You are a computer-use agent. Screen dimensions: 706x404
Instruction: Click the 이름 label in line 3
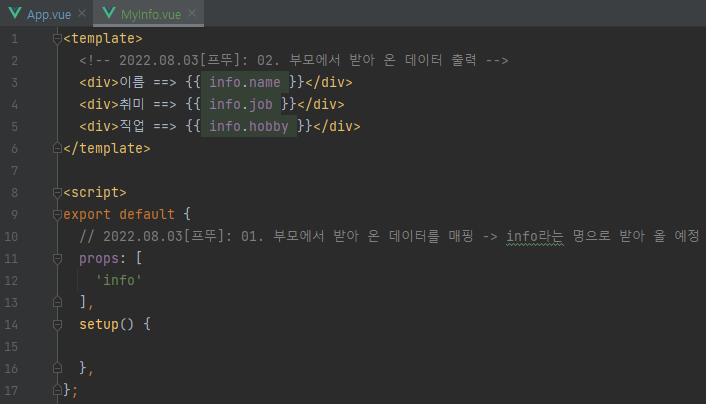click(131, 82)
